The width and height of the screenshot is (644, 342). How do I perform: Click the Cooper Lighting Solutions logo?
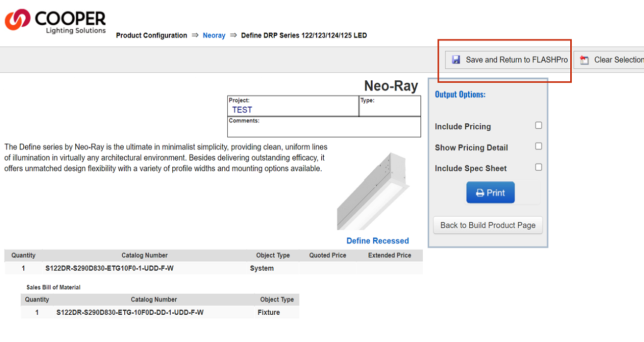click(x=56, y=22)
